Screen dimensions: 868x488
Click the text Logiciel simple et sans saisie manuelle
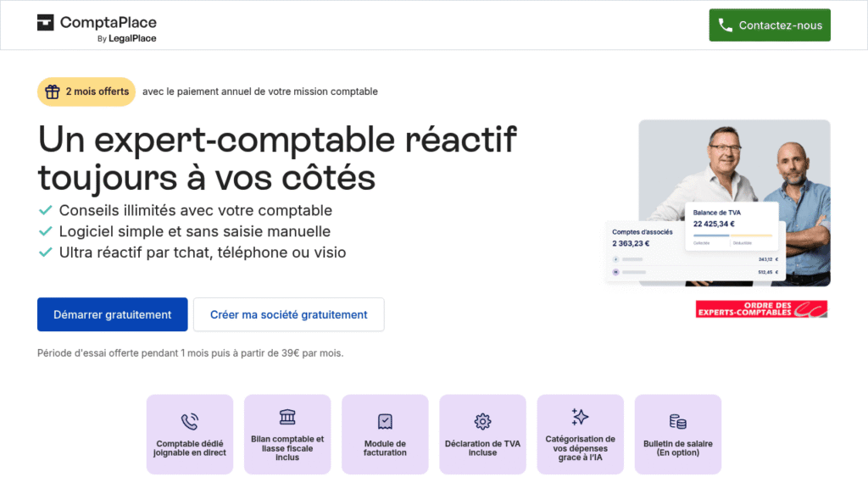click(x=195, y=231)
